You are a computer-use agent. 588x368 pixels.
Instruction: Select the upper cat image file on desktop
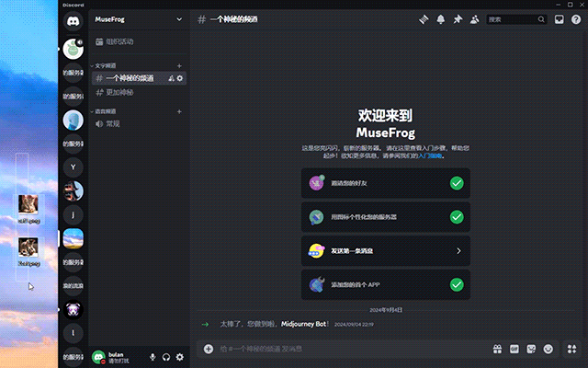point(28,209)
